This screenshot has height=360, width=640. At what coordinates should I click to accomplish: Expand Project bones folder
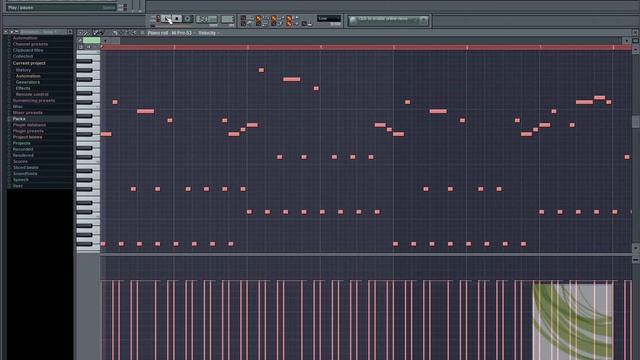27,137
